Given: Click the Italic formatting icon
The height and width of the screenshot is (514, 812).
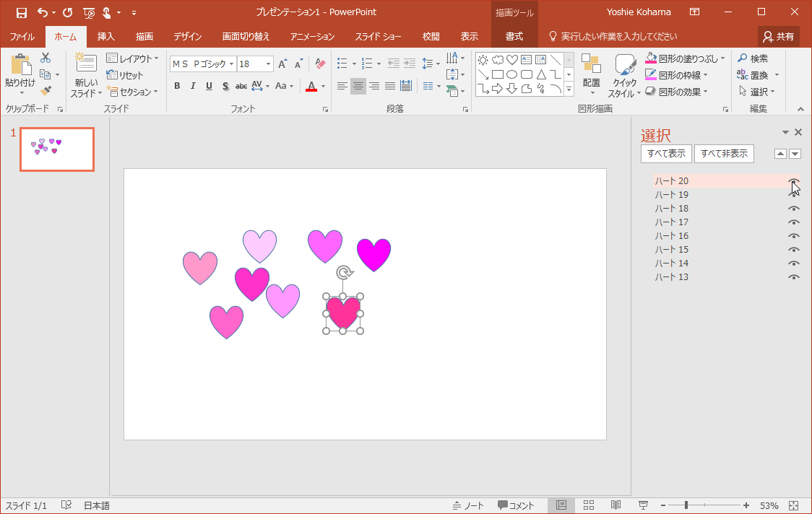Looking at the screenshot, I should coord(193,86).
